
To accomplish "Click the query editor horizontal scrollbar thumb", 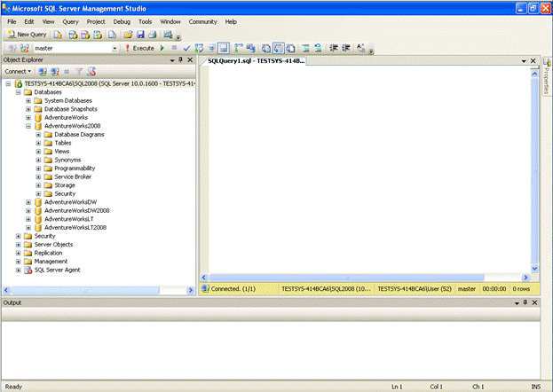I will [x=347, y=278].
